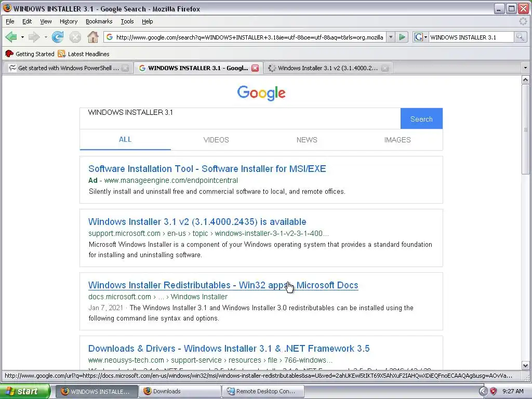Open the History menu
The width and height of the screenshot is (532, 399).
pos(69,21)
